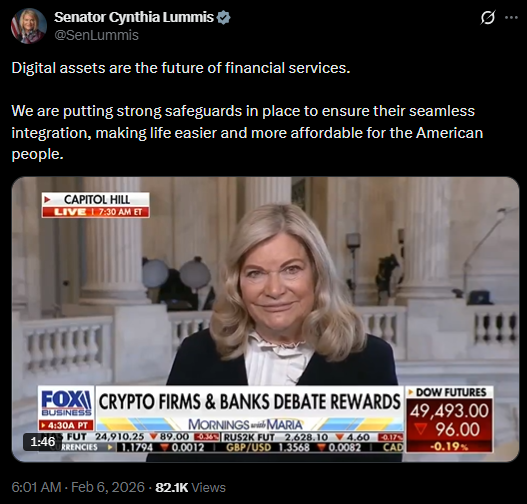The image size is (527, 504).
Task: Open the Grok explain-post icon
Action: coord(487,17)
